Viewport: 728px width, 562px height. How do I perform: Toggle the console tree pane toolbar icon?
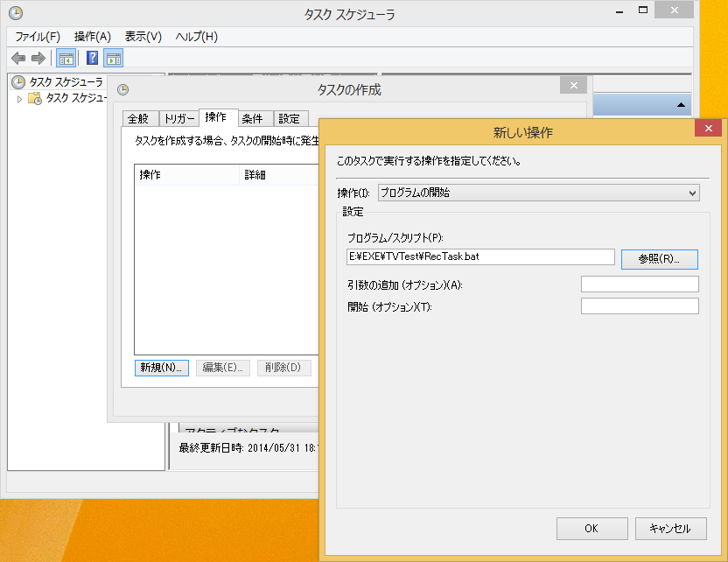tap(66, 59)
